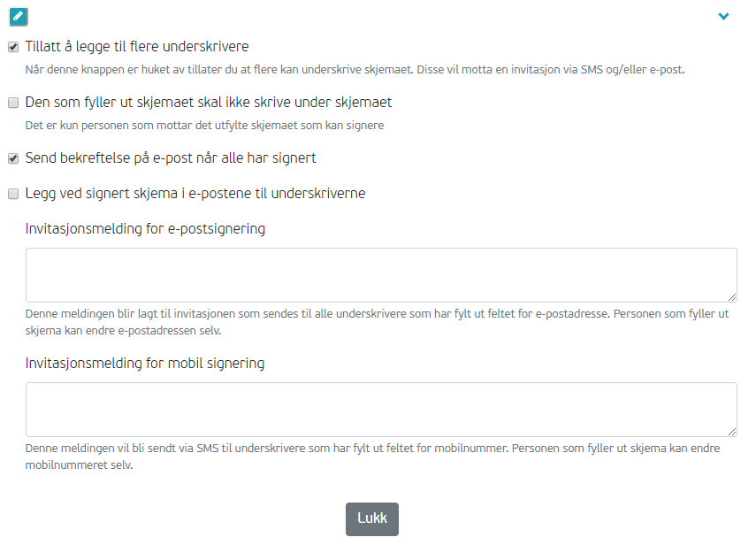Close the dialog with the Lukk button

point(372,519)
